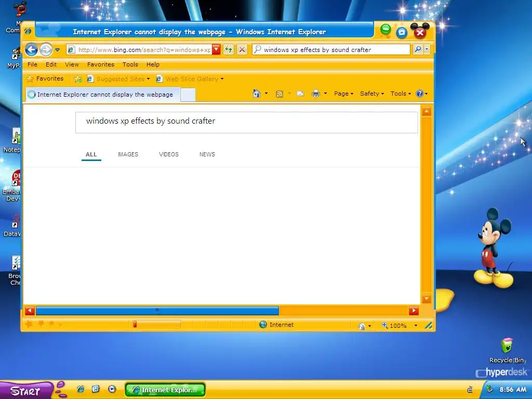
Task: Run search with magnifying glass button
Action: pyautogui.click(x=418, y=49)
